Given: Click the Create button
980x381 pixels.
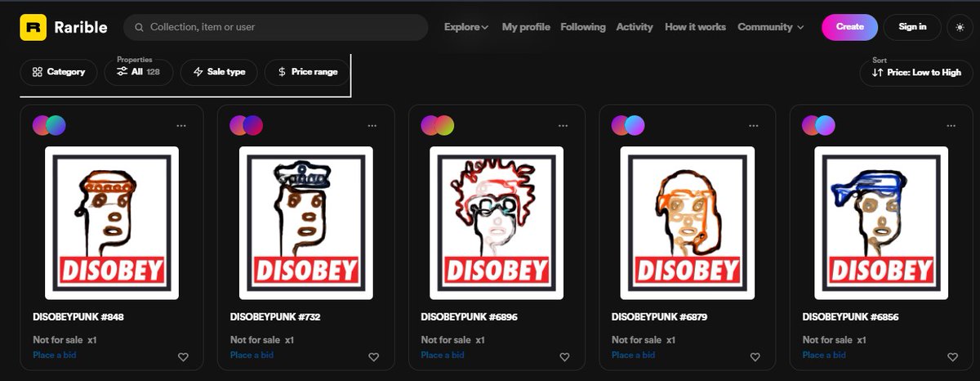Looking at the screenshot, I should pos(849,27).
